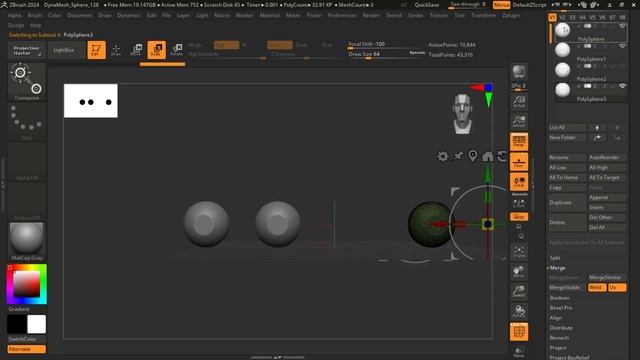This screenshot has width=640, height=360.
Task: Select the Draw pointer tool
Action: coord(116,50)
